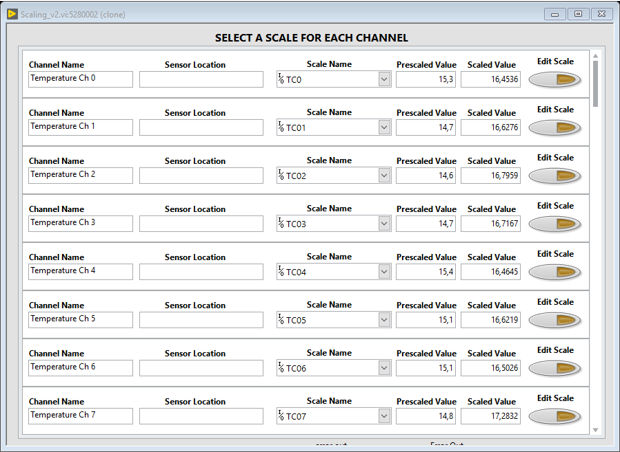Open the TC0 Scale Name dropdown
The width and height of the screenshot is (620, 452).
[384, 80]
